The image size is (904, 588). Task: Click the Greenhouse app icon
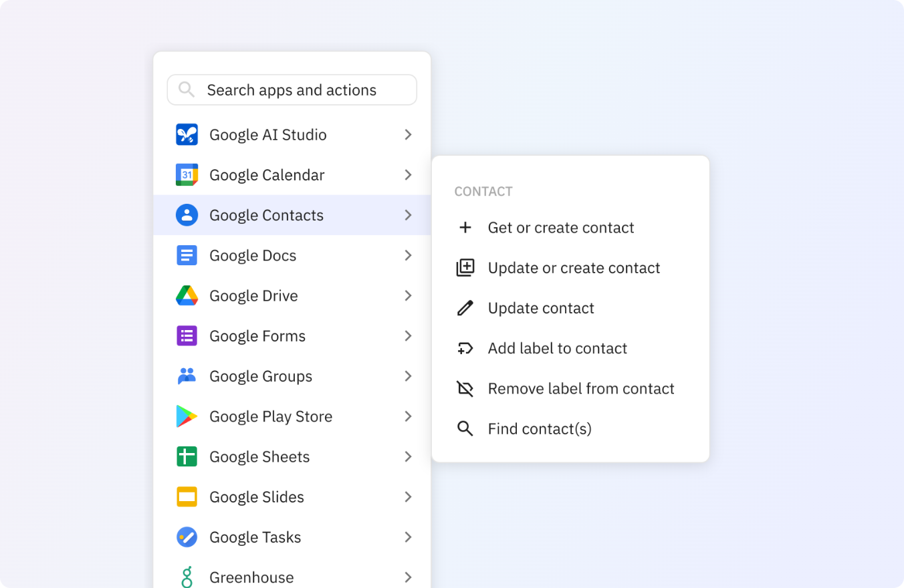pyautogui.click(x=187, y=577)
